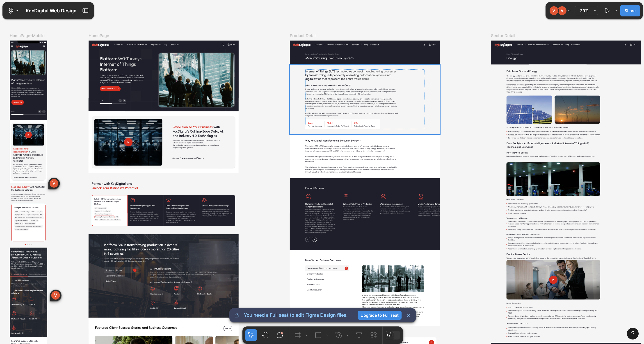Click More Information button in HomePage hero
This screenshot has height=344, width=644.
point(110,89)
